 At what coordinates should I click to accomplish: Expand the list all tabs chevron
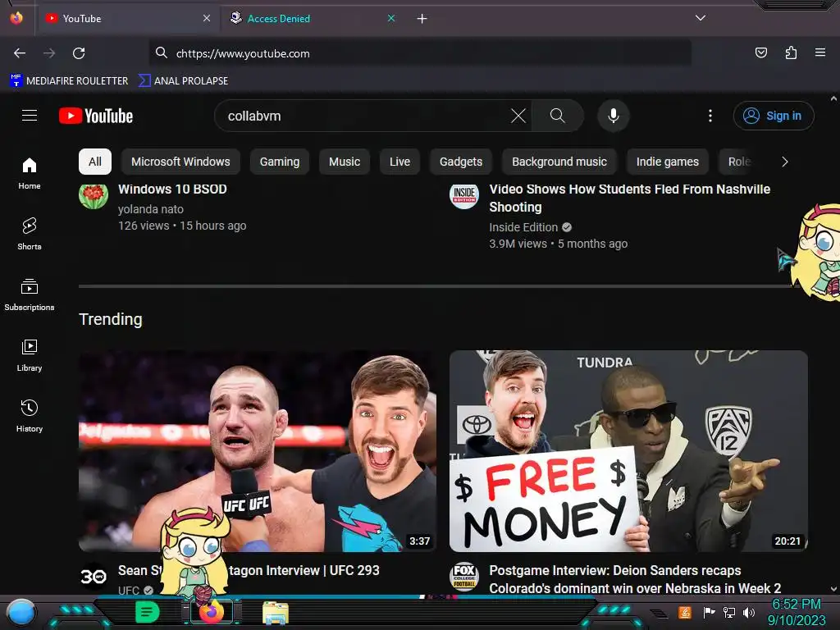tap(701, 18)
